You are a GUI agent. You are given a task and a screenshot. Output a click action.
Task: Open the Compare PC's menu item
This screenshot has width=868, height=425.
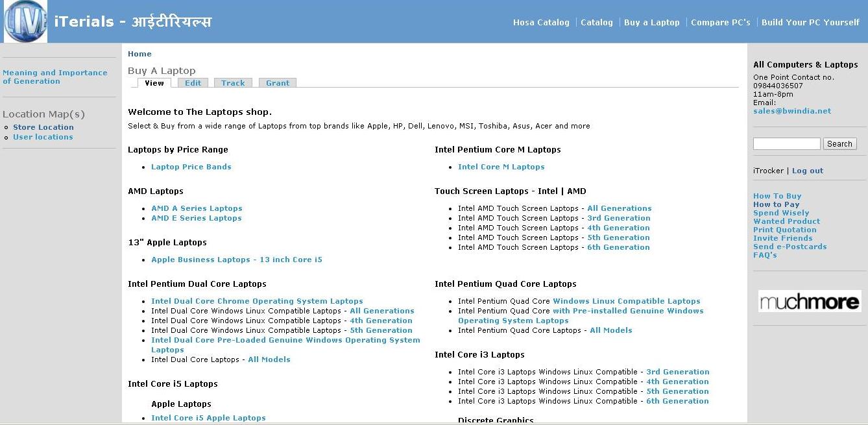pyautogui.click(x=721, y=22)
